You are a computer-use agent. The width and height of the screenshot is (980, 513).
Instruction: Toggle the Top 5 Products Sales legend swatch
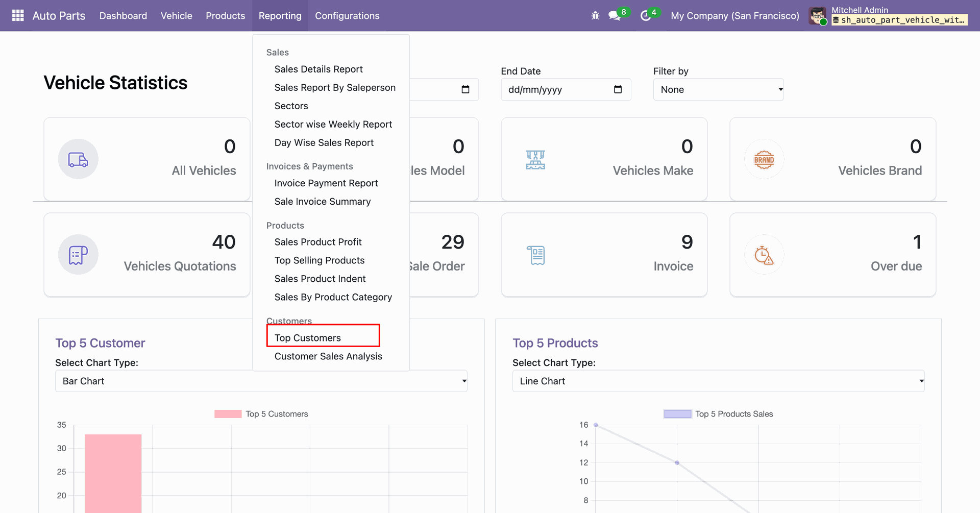tap(677, 414)
